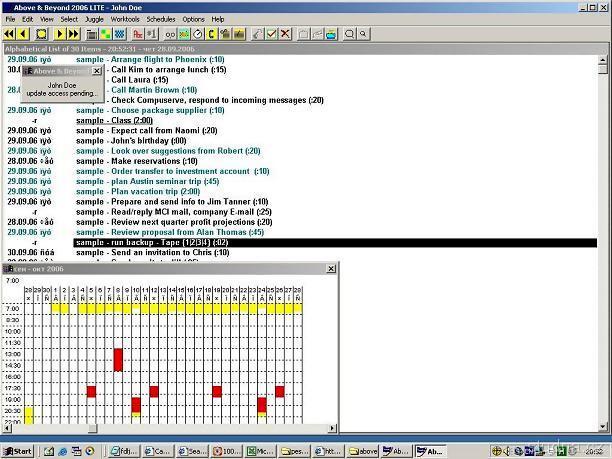Click the olive icon right of the phone icon
Image resolution: width=612 pixels, height=459 pixels.
(x=225, y=34)
